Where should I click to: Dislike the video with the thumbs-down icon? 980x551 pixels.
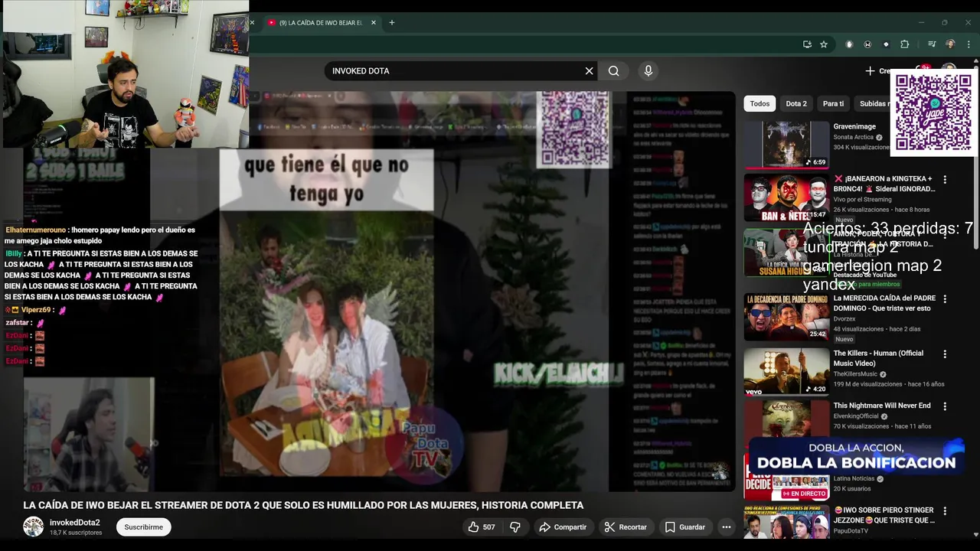pos(515,527)
